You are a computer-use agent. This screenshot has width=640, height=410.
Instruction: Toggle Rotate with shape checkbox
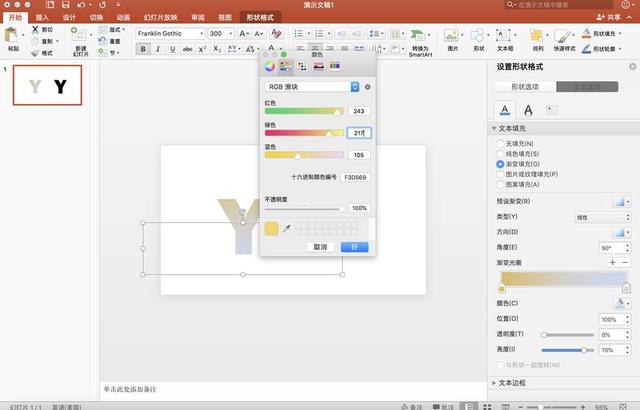[500, 365]
